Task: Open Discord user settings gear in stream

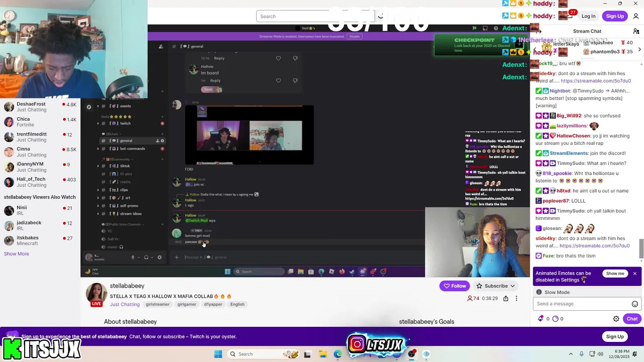Action: [x=159, y=257]
